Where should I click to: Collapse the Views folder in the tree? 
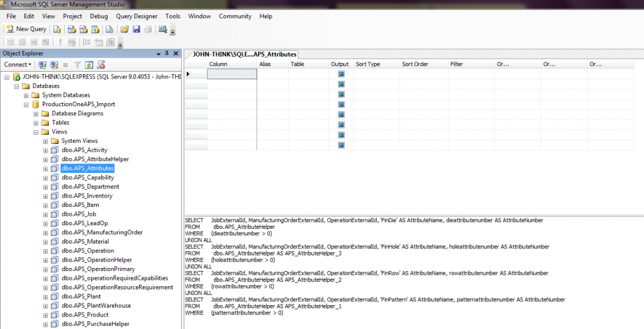[x=36, y=132]
